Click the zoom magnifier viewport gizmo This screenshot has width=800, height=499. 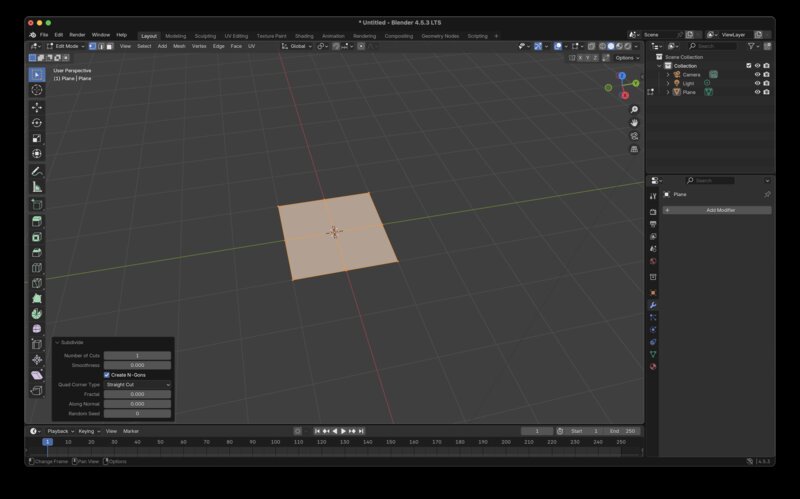(x=634, y=109)
